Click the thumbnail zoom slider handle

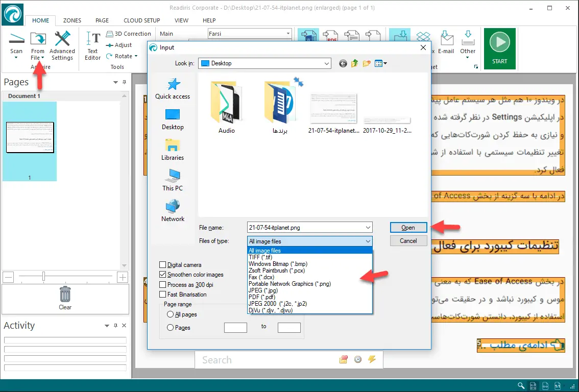point(43,276)
